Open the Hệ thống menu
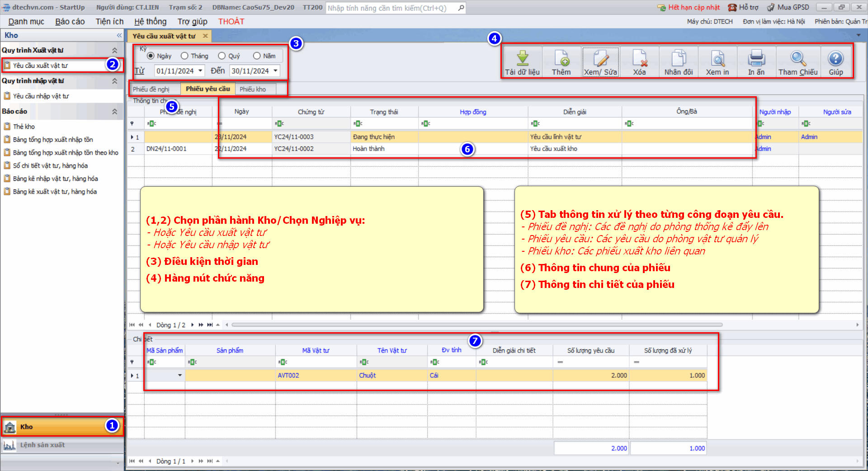This screenshot has width=868, height=471. (150, 22)
